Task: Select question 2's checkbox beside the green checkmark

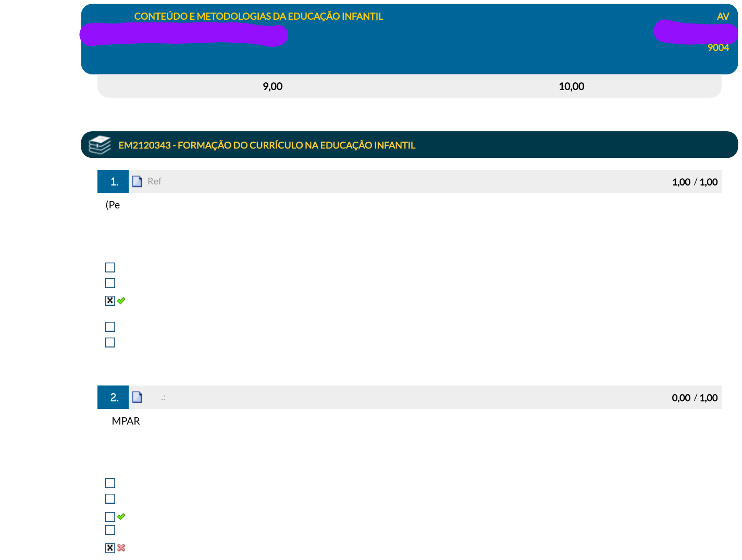Action: coord(110,517)
